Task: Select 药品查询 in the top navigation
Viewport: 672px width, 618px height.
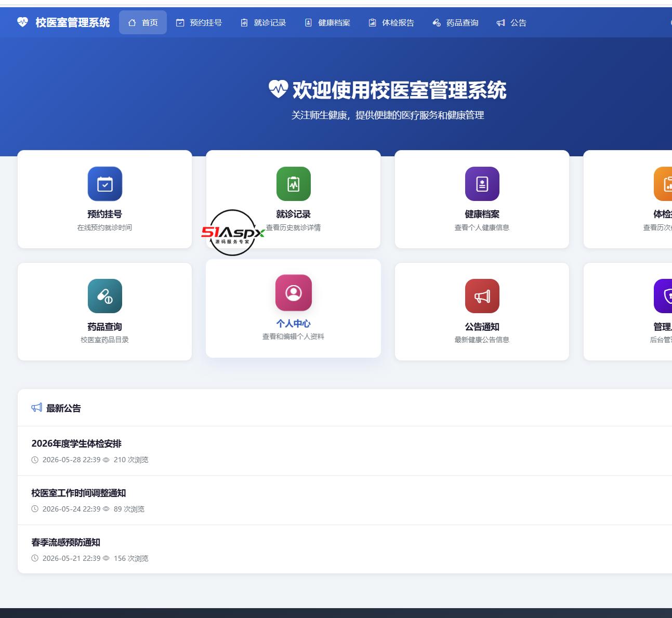Action: click(456, 22)
